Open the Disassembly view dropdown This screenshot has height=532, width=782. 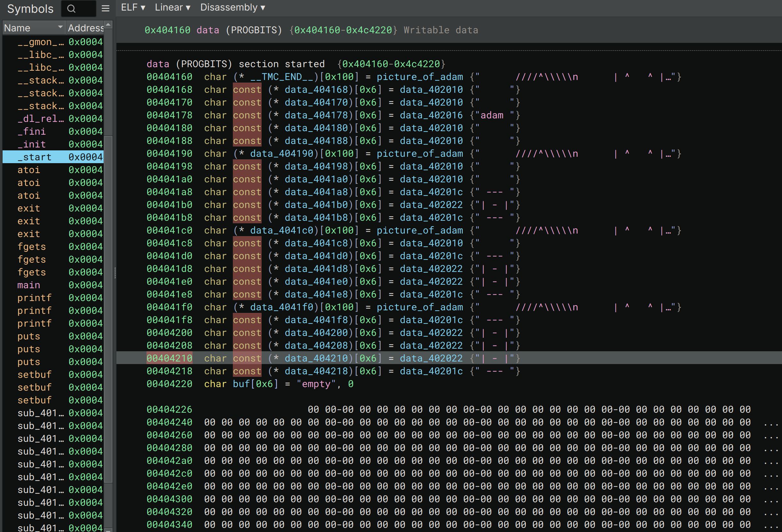(232, 7)
